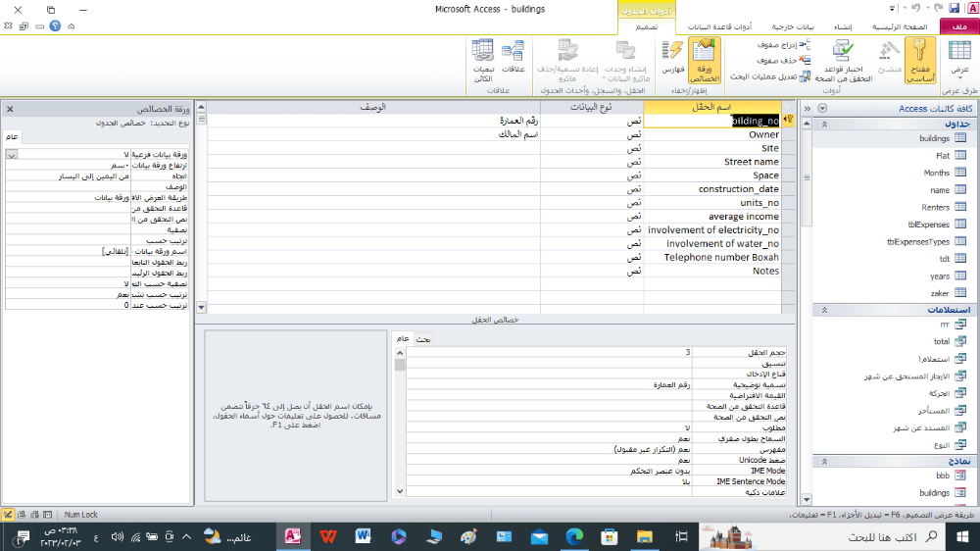980x551 pixels.
Task: Collapse the Tables (جداول) group in navigation pane
Action: (x=823, y=125)
